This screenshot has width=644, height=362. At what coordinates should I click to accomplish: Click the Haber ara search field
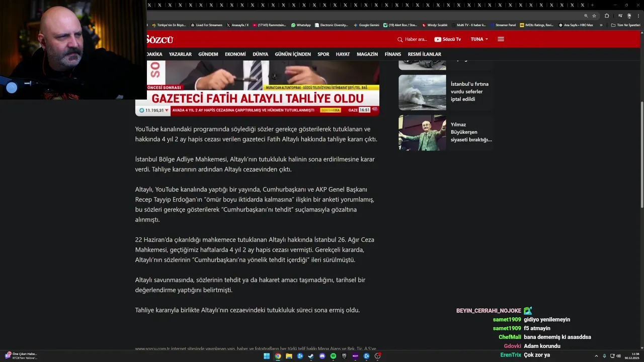tap(416, 39)
